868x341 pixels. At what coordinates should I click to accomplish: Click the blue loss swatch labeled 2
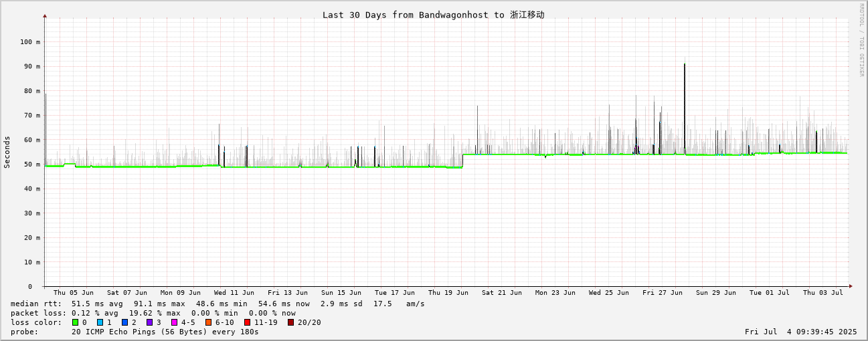pyautogui.click(x=124, y=322)
